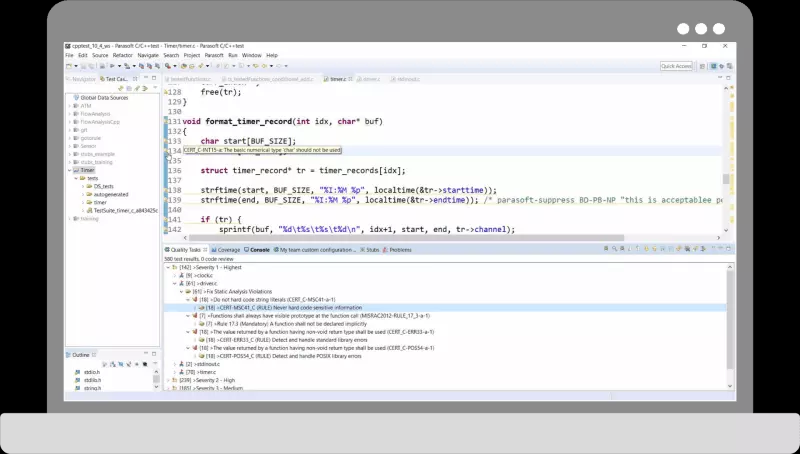Collapse the Timer project
The height and width of the screenshot is (454, 800).
point(70,170)
